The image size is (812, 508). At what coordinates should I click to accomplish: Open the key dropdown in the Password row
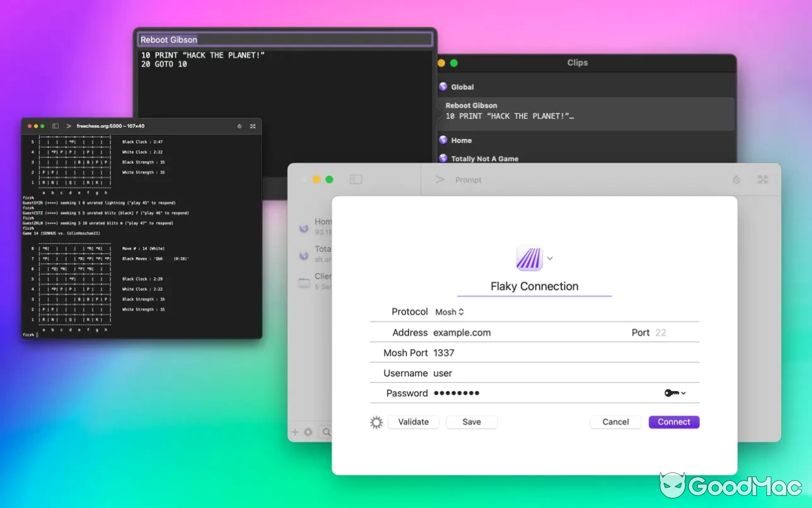tap(675, 393)
